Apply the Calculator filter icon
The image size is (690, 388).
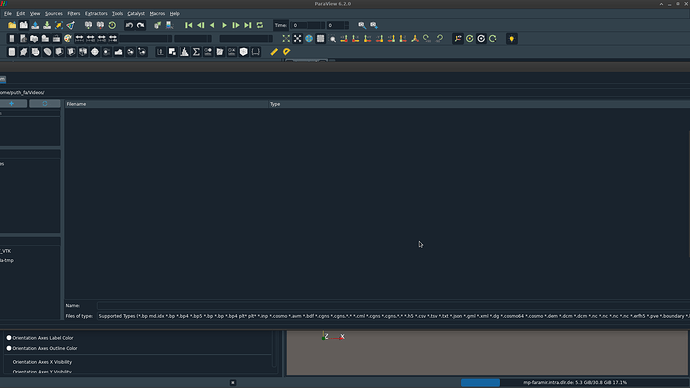(12, 52)
